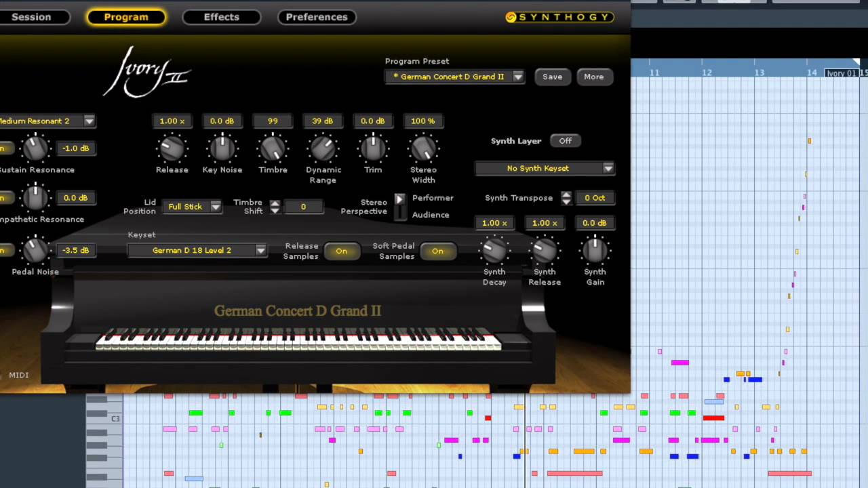This screenshot has width=868, height=488.
Task: Click bar 13 on the piano roll ruler
Action: [759, 73]
